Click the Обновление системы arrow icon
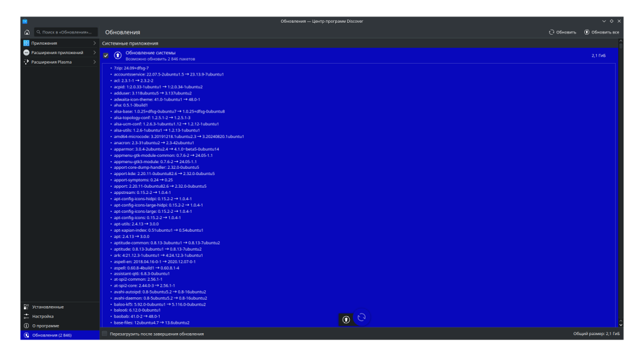Viewport: 644px width, 364px height. [x=118, y=55]
